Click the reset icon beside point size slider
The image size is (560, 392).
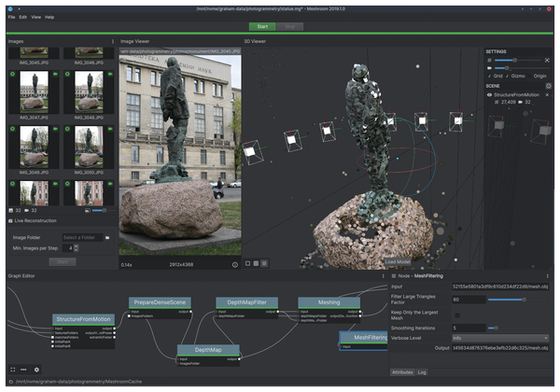(548, 60)
